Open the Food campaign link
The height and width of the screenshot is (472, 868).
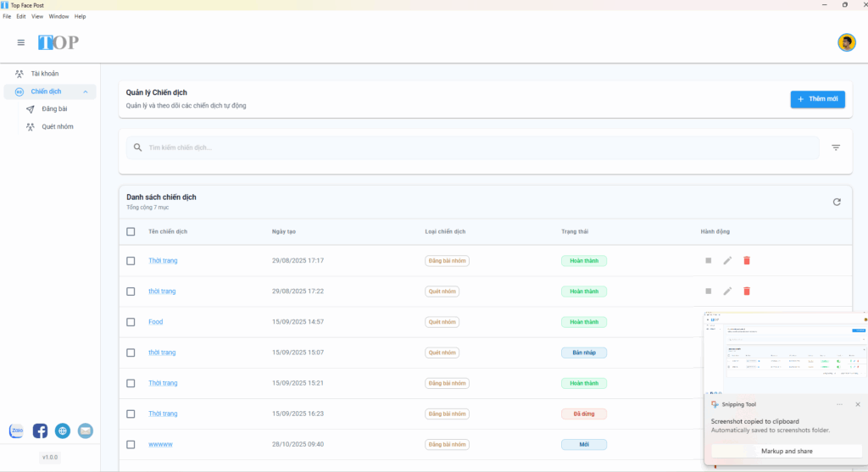tap(156, 322)
